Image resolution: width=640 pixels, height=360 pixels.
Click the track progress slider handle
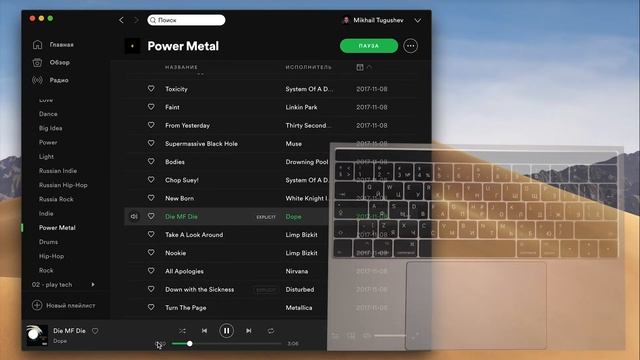pos(190,344)
